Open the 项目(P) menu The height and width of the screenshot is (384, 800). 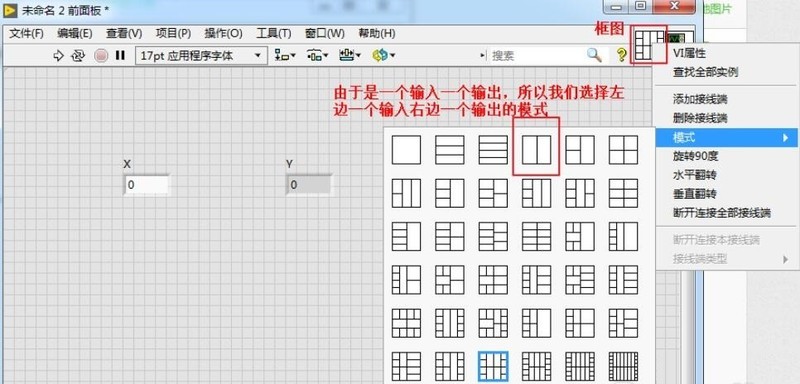(173, 34)
